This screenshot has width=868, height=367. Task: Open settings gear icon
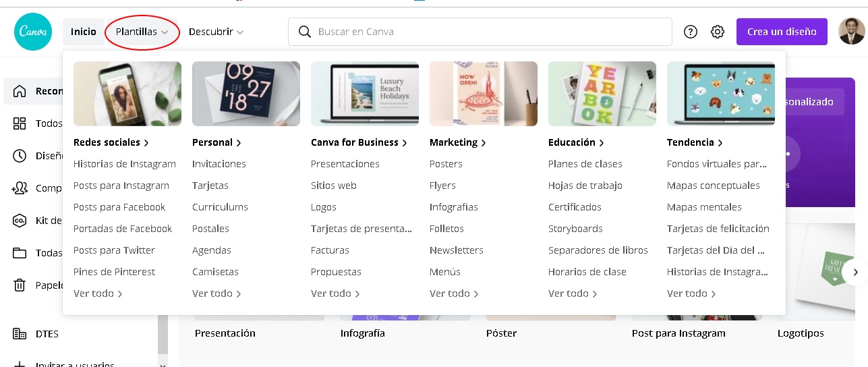[x=718, y=32]
